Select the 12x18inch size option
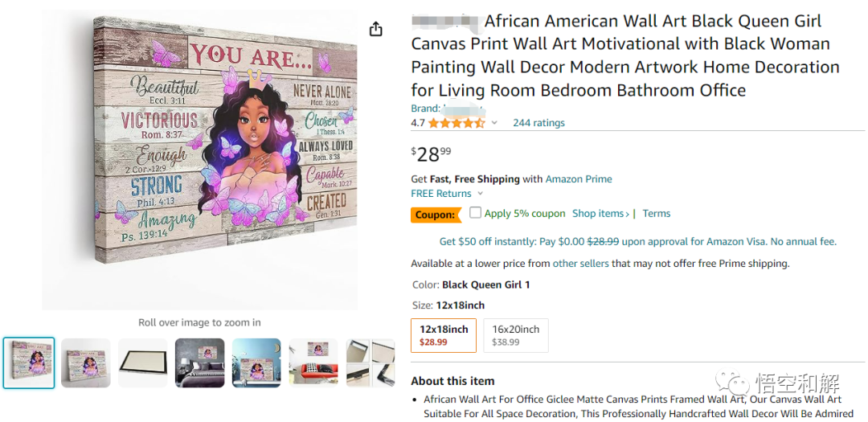This screenshot has width=868, height=422. (444, 335)
